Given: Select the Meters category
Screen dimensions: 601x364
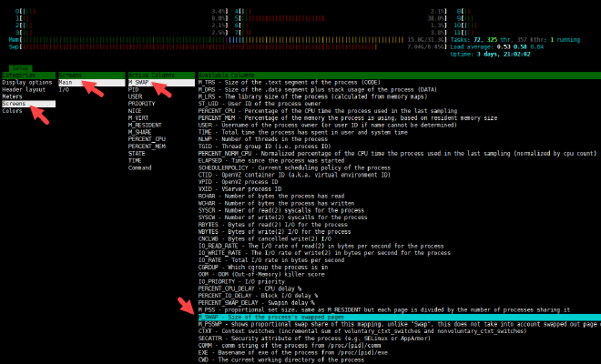Looking at the screenshot, I should pos(13,97).
